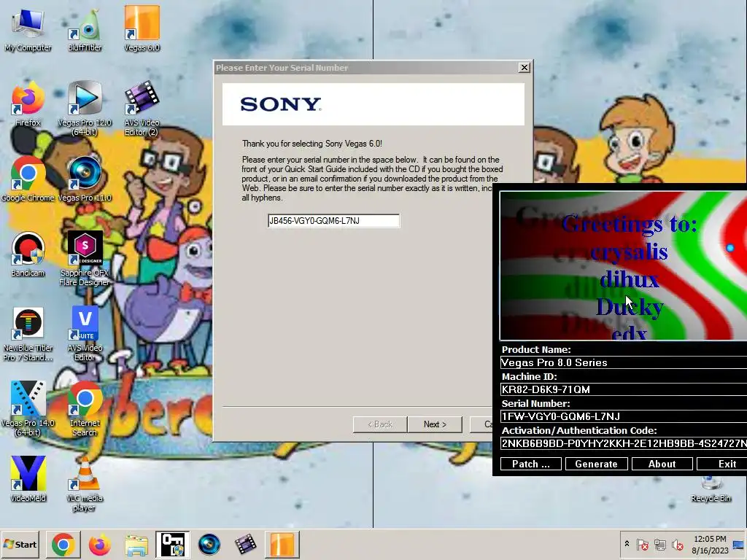
Task: Close the Serial Number dialog
Action: tap(524, 68)
